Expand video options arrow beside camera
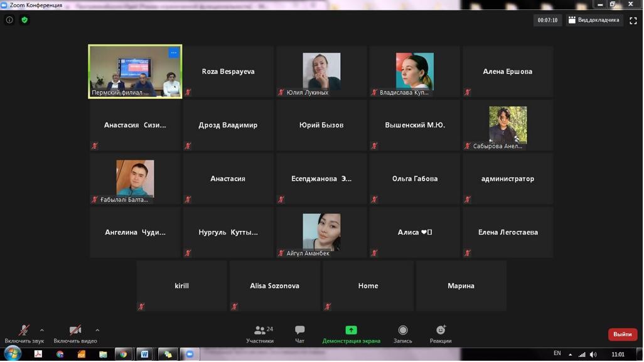The width and height of the screenshot is (644, 362). pos(97,330)
